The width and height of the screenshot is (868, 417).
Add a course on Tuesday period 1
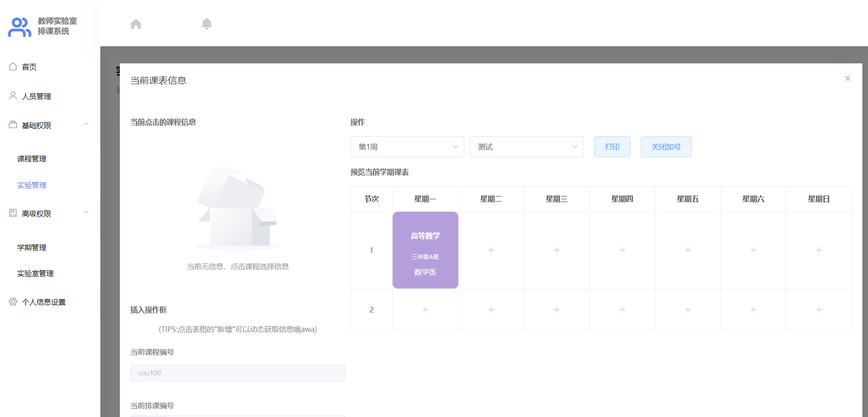point(491,250)
